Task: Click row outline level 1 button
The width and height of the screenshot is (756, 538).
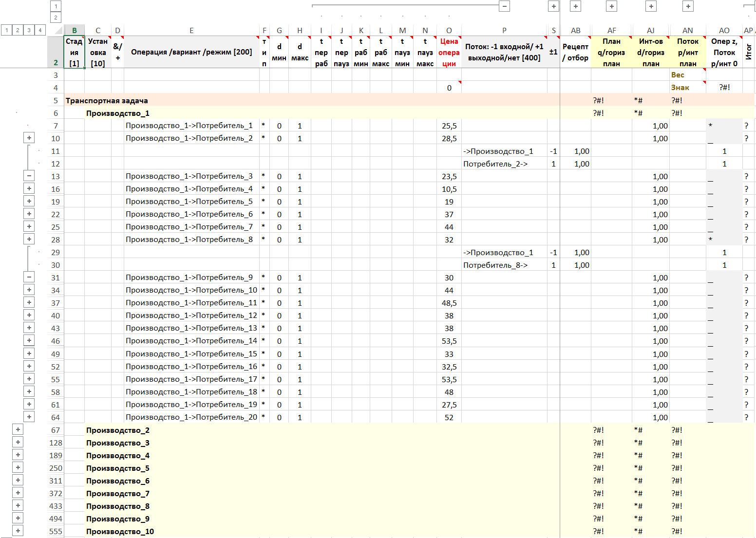Action: click(6, 30)
